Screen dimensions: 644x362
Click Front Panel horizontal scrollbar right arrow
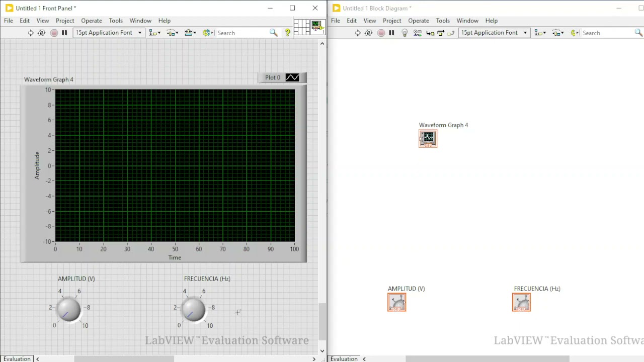[x=314, y=358]
